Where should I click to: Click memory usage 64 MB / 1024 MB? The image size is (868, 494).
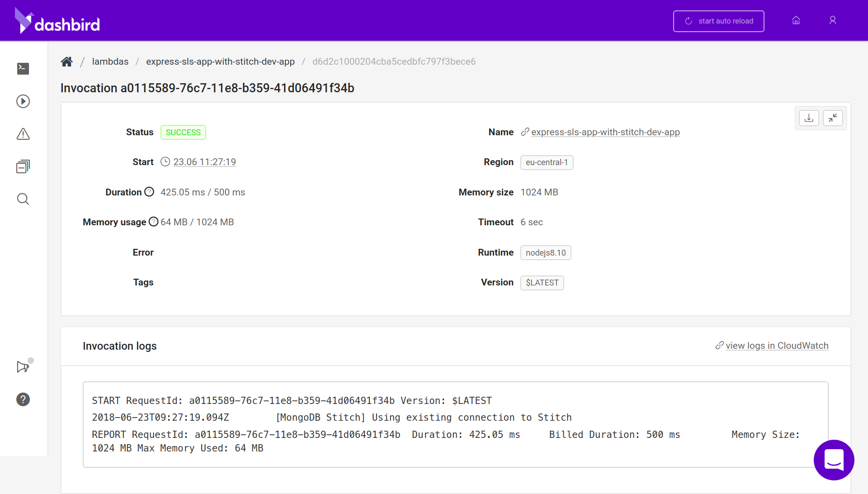pyautogui.click(x=197, y=222)
